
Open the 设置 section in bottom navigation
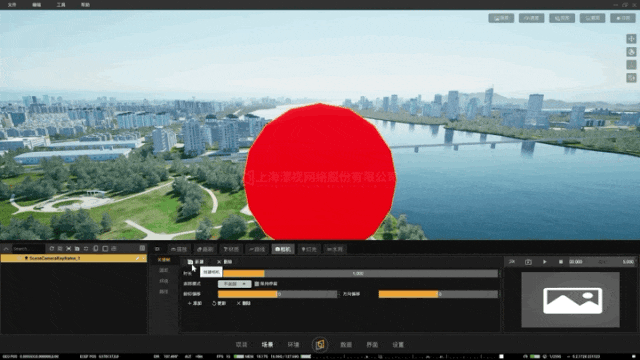[398, 345]
